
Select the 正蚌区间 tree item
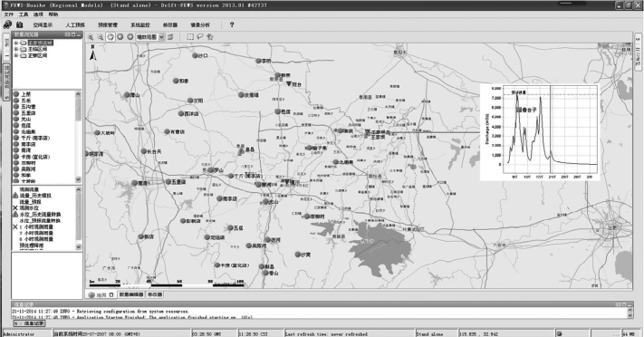click(37, 55)
